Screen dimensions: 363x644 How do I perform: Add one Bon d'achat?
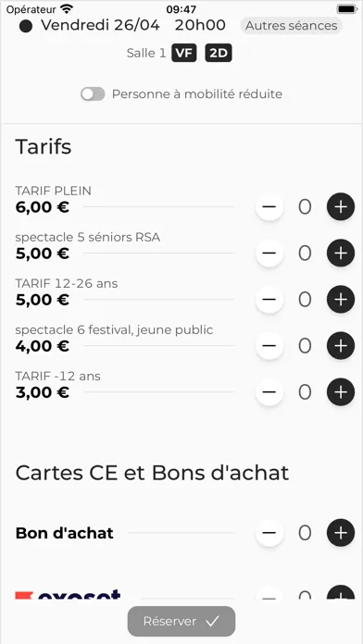tap(341, 533)
